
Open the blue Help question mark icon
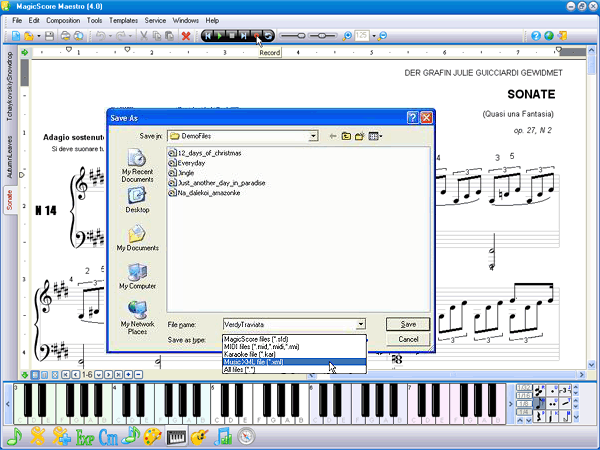[x=536, y=36]
